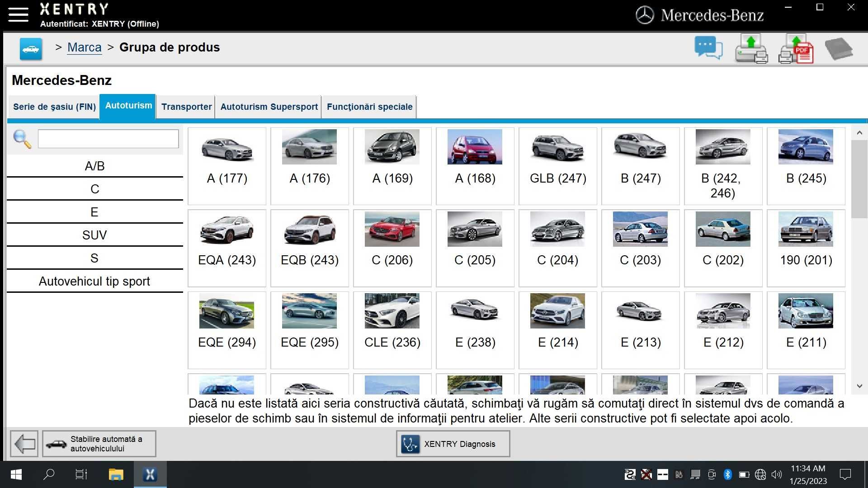Click the stethoscope XENTRY Diagnosis icon

click(410, 444)
